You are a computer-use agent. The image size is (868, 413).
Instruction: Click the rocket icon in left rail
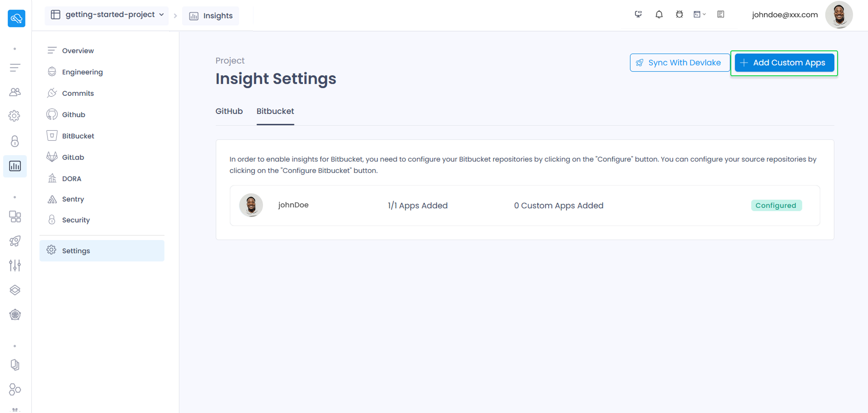[x=15, y=241]
